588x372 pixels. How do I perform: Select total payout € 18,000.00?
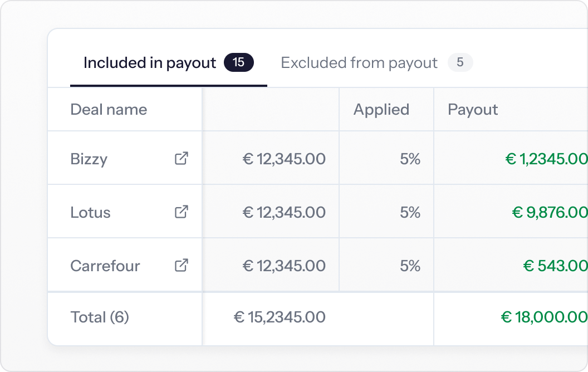(544, 317)
